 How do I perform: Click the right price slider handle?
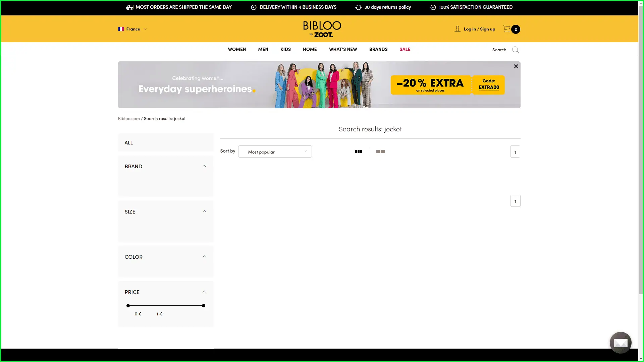point(204,306)
